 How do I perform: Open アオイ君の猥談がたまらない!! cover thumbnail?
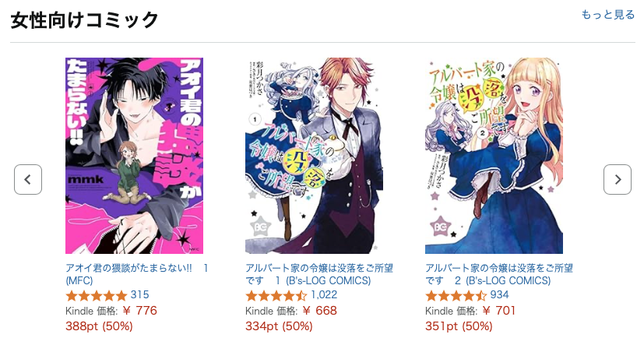coord(134,156)
